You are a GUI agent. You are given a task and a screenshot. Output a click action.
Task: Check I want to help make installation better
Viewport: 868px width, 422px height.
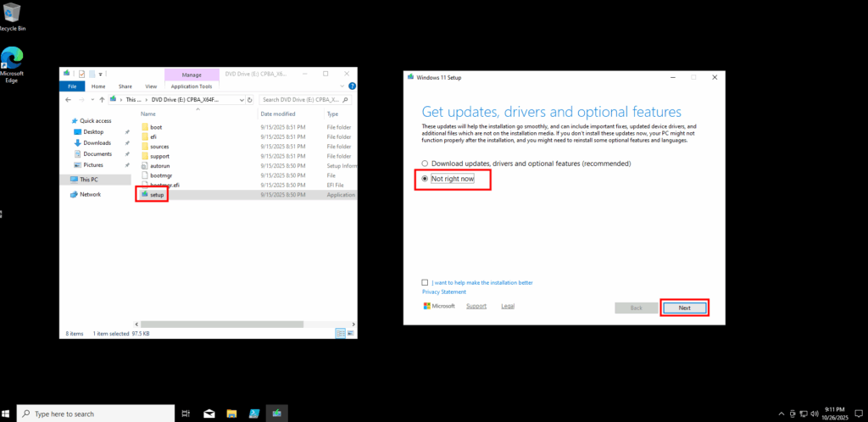click(426, 282)
